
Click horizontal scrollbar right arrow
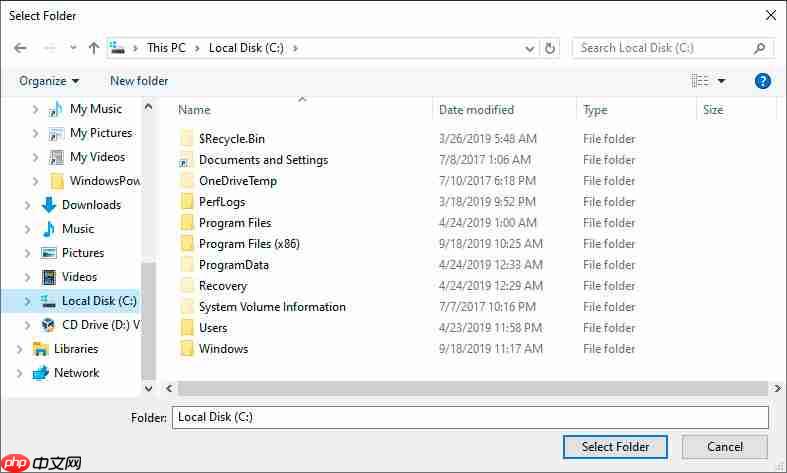777,388
